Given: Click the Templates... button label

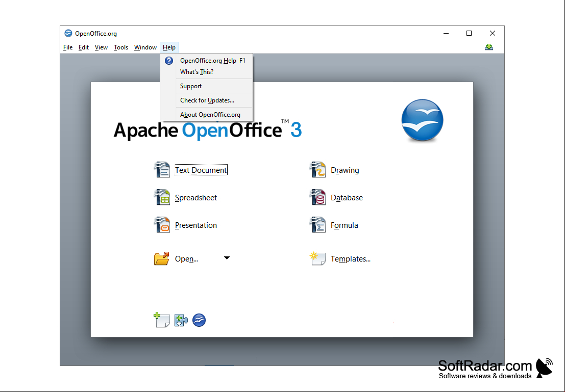Looking at the screenshot, I should click(351, 259).
